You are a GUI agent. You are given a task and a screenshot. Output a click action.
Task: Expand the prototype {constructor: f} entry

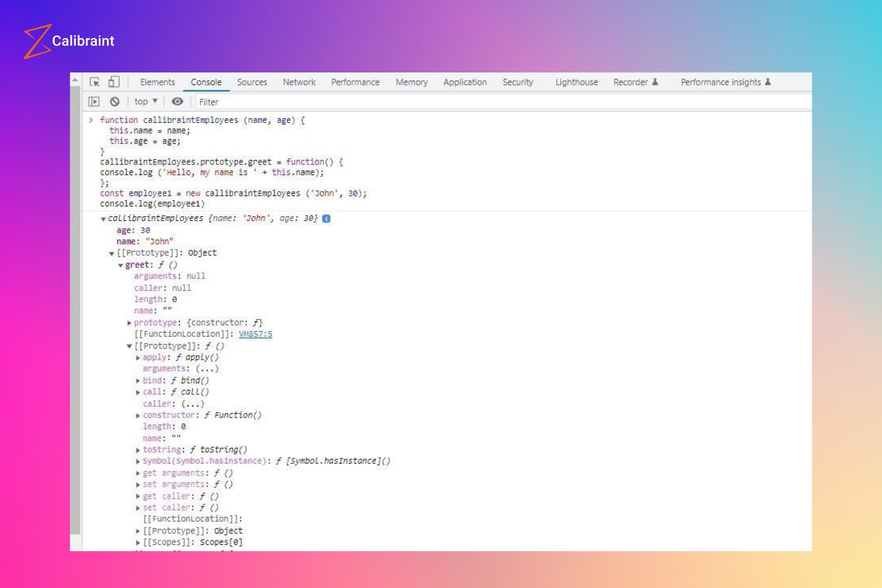130,323
